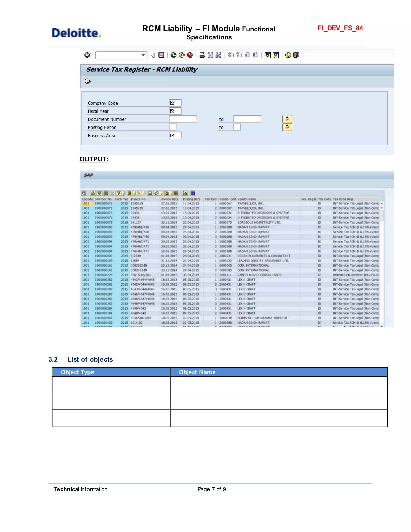
Task: Click the Execute clock icon
Action: tap(88, 81)
